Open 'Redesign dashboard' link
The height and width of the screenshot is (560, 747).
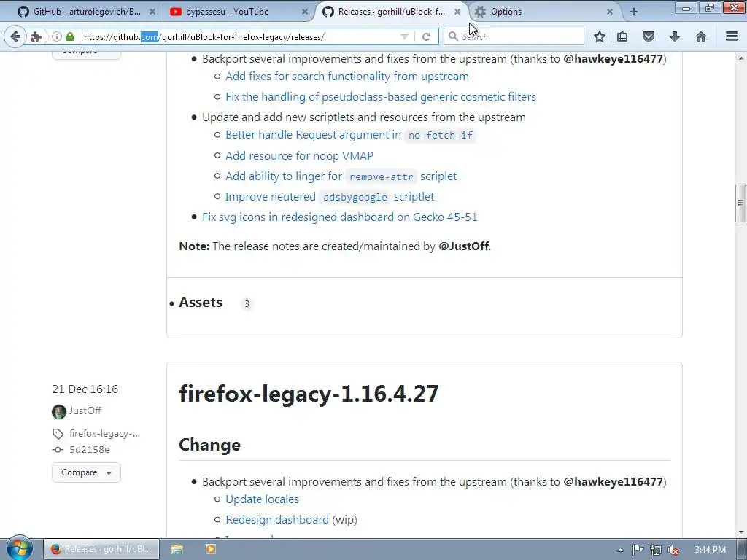[277, 519]
